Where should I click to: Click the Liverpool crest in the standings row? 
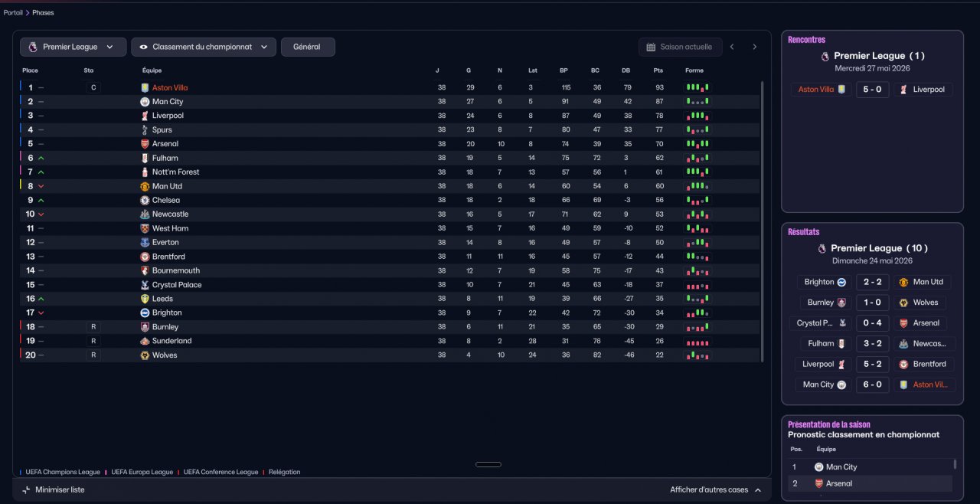coord(145,116)
